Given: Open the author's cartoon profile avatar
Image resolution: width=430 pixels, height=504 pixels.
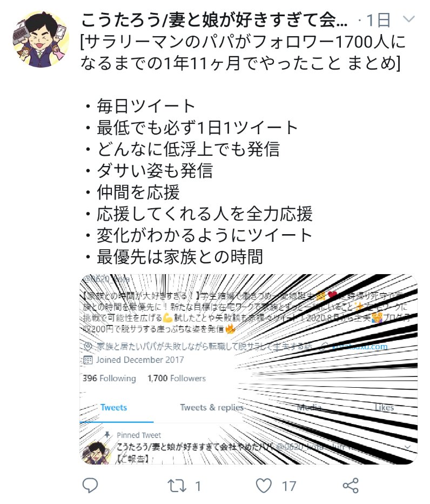Looking at the screenshot, I should [41, 39].
